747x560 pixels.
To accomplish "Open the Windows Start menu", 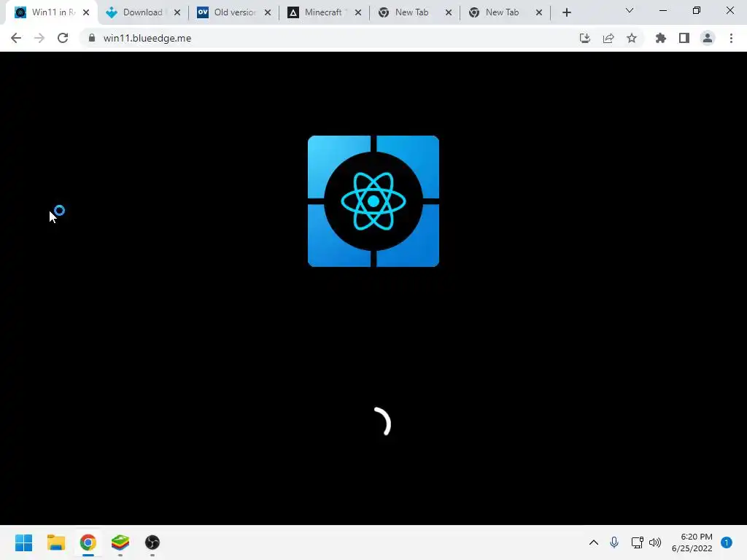I will (24, 542).
